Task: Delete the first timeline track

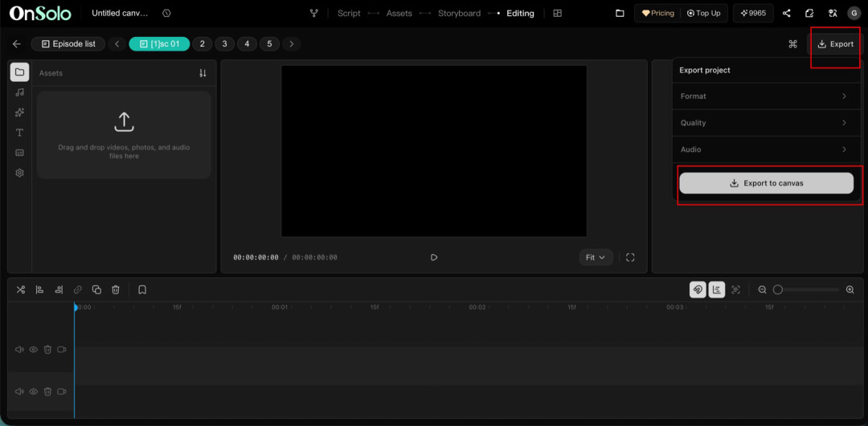Action: click(47, 350)
